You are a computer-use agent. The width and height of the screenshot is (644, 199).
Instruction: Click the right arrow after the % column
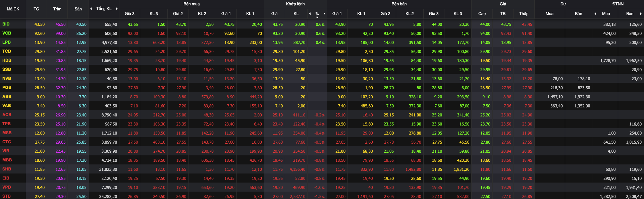click(324, 14)
